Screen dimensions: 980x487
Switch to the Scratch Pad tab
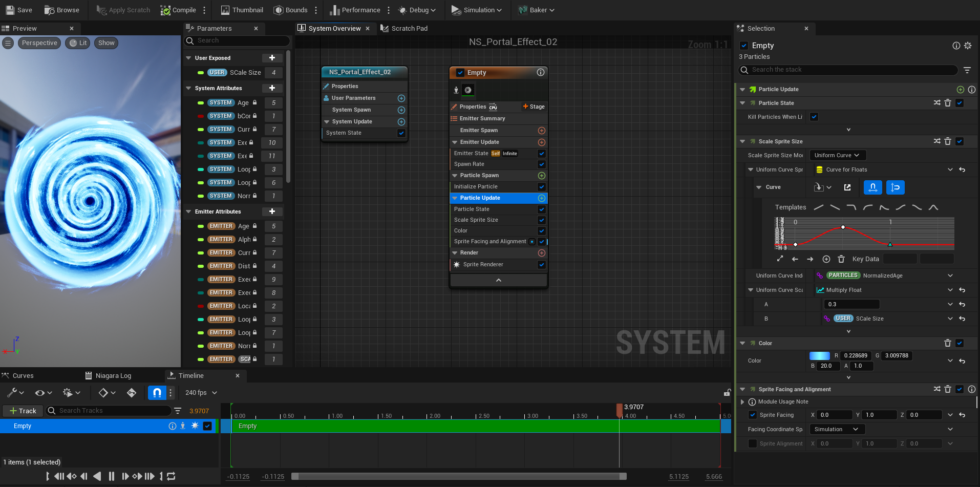(409, 29)
